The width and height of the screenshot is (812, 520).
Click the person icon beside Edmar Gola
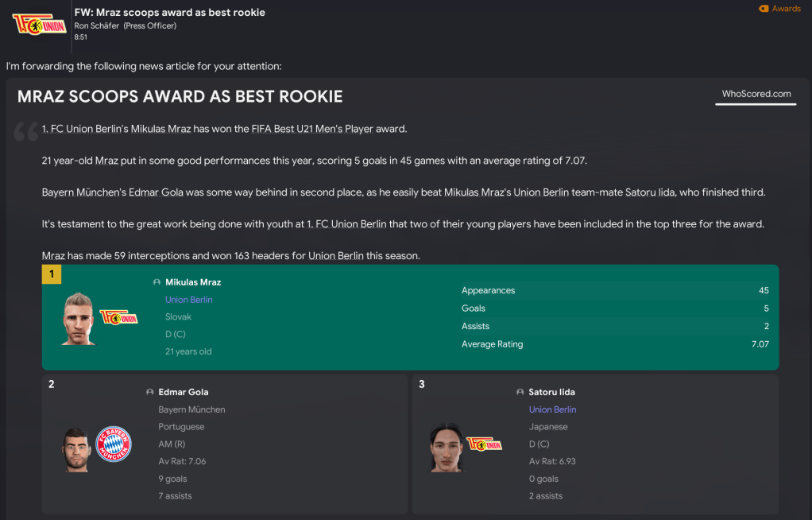tap(150, 392)
